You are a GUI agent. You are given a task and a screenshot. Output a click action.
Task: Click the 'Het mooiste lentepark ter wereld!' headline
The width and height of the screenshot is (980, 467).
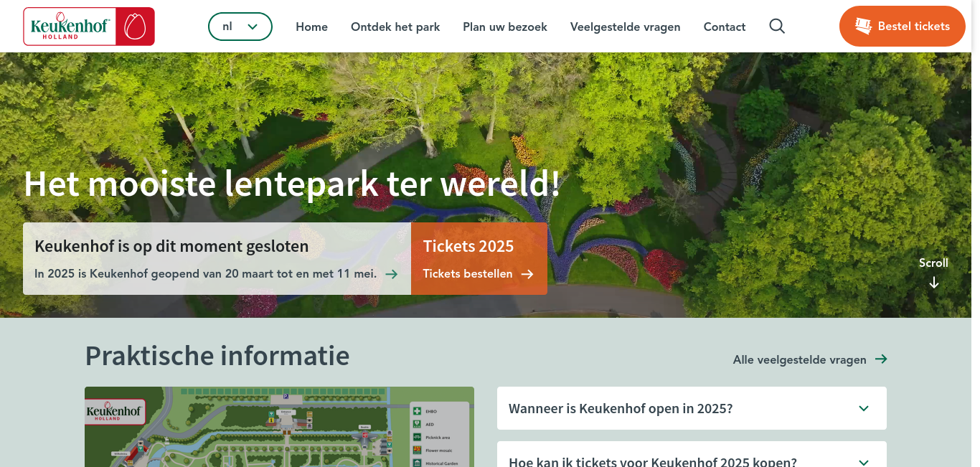292,184
